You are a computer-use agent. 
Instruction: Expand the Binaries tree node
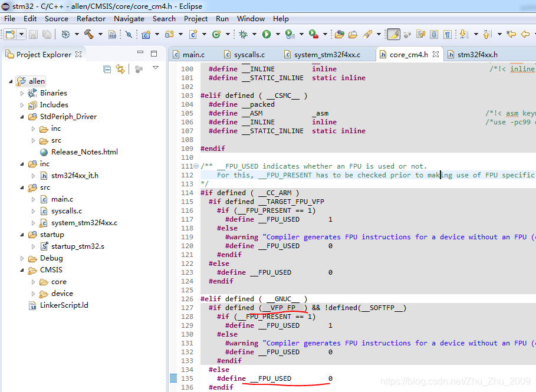(22, 93)
